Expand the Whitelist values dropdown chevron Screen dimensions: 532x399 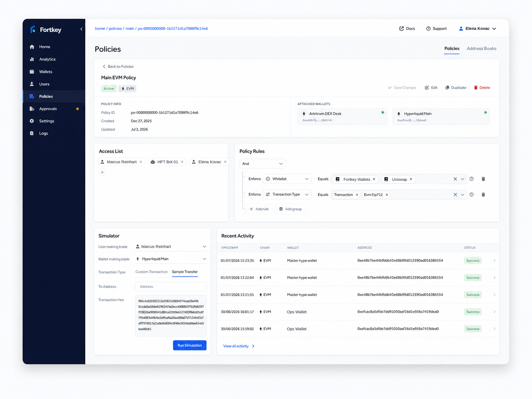pos(463,179)
